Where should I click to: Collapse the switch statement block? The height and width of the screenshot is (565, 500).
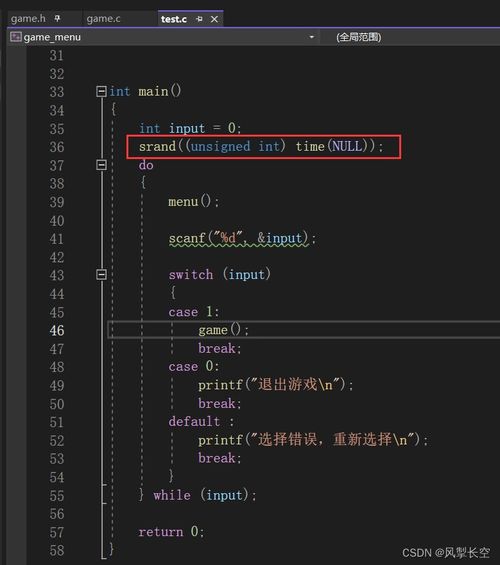(102, 275)
